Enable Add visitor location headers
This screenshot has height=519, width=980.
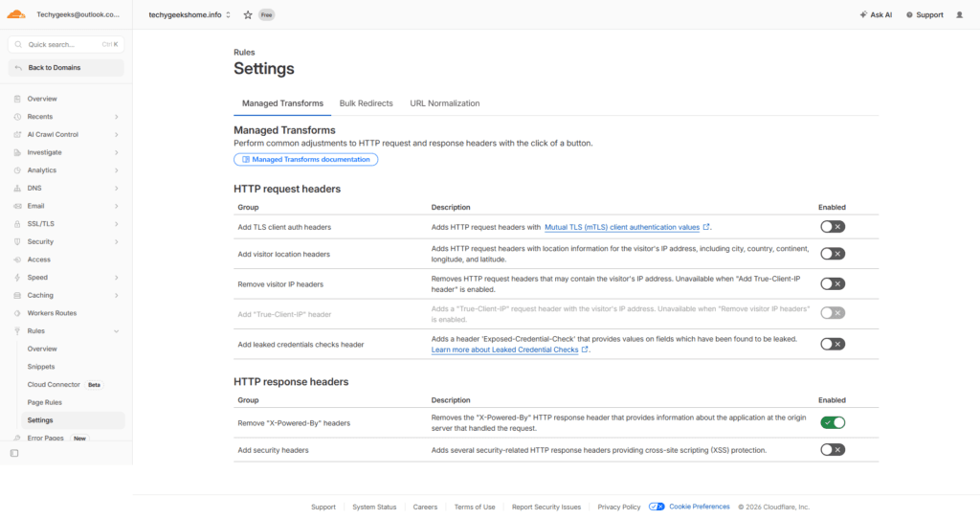point(833,253)
